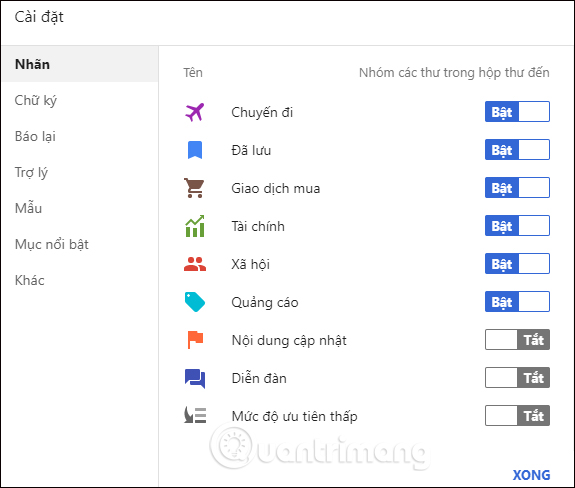The width and height of the screenshot is (575, 488).
Task: Click the XONG button to finish
Action: point(531,475)
